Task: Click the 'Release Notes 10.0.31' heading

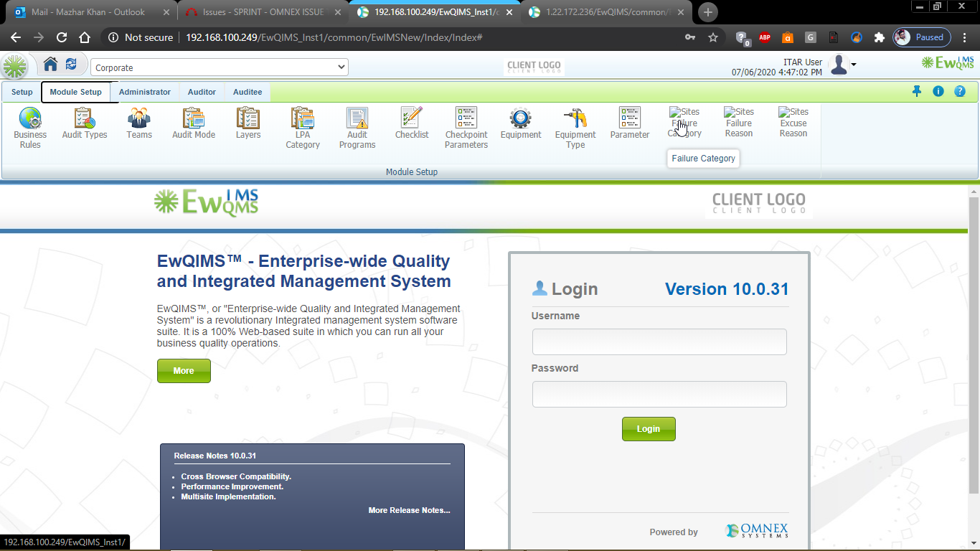Action: point(215,456)
